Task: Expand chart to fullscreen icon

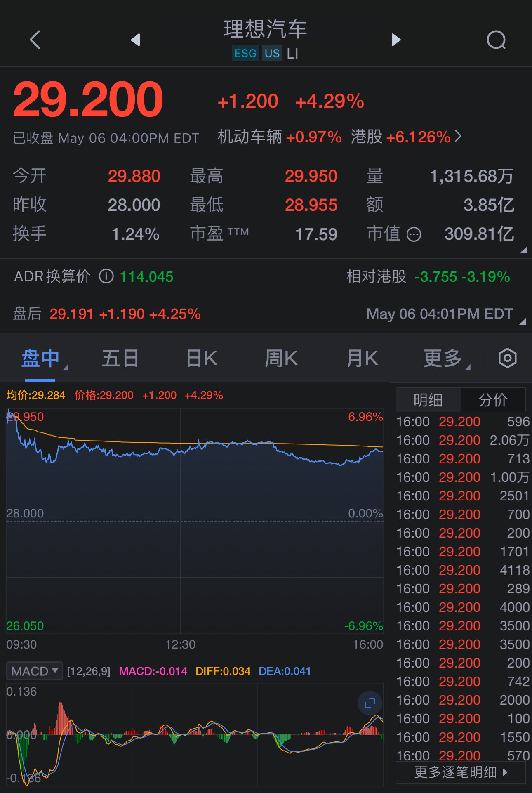Action: (370, 703)
